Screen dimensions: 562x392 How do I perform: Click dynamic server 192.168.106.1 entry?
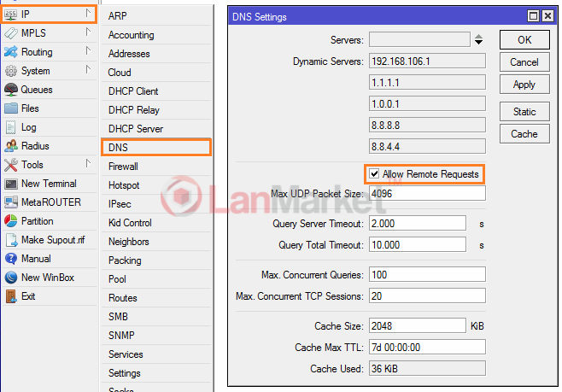(427, 61)
